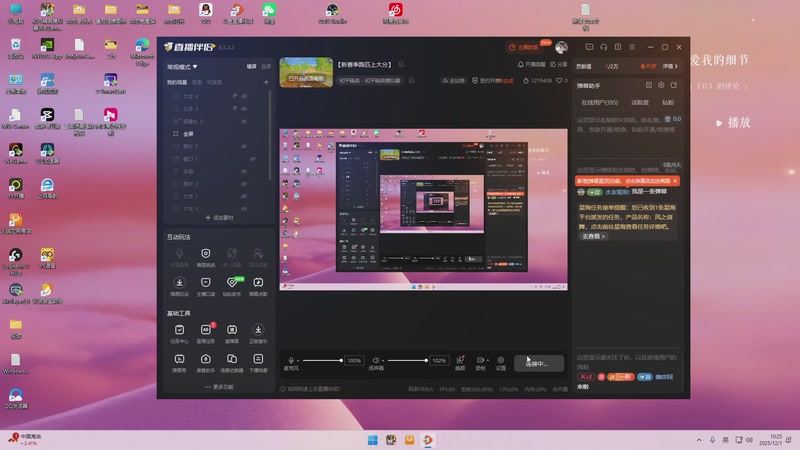The image size is (800, 450).
Task: Click the 主播数据 button in the title bar
Action: pos(524,47)
